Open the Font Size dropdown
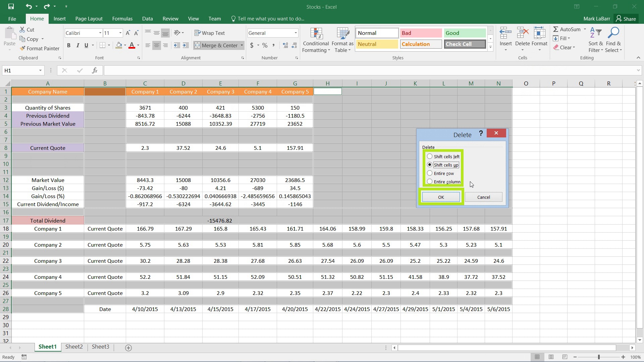Viewport: 644px width, 362px height. 120,33
